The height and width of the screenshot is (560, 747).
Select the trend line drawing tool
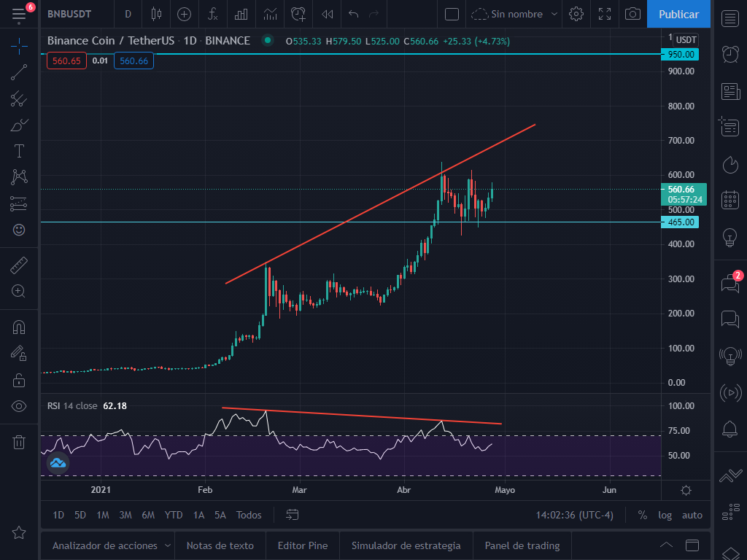(x=18, y=72)
